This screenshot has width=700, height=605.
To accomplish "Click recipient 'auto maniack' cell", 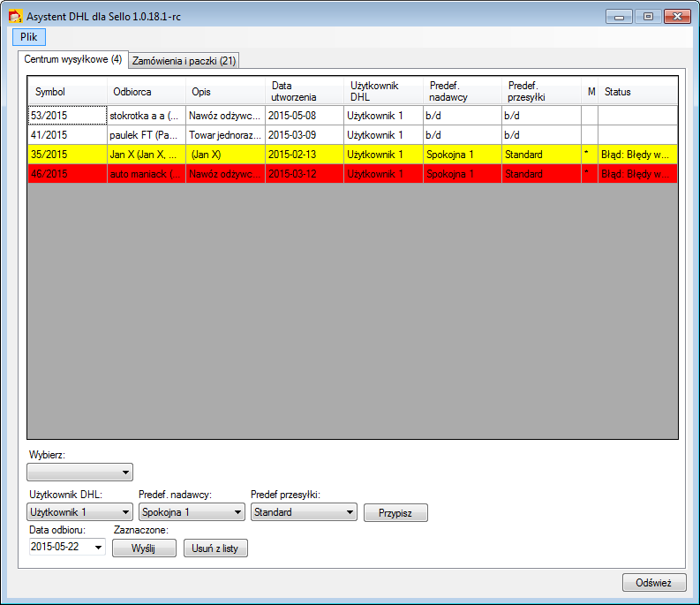I will pyautogui.click(x=147, y=174).
